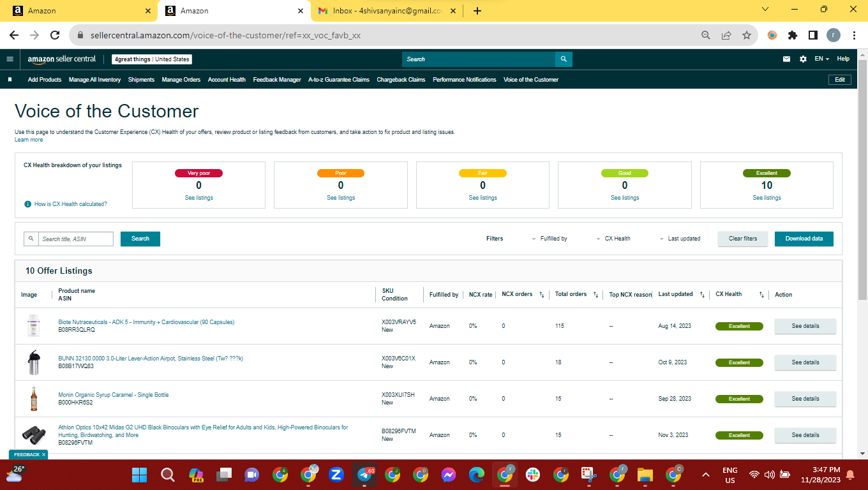This screenshot has height=490, width=868.
Task: Click See listings under Excellent
Action: pos(767,198)
